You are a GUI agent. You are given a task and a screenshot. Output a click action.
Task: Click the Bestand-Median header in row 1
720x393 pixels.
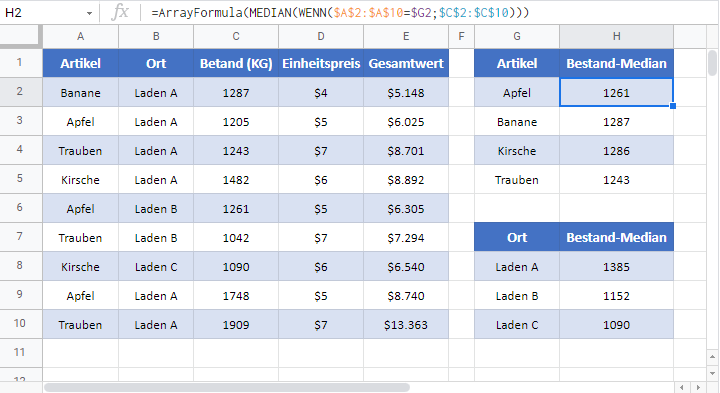coord(617,63)
